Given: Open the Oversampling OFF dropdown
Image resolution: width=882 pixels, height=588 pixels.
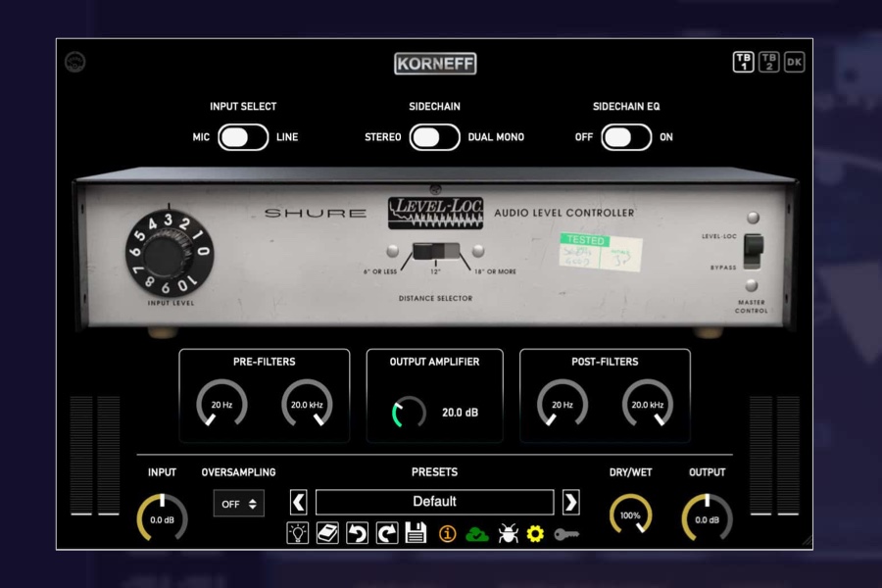Looking at the screenshot, I should click(239, 504).
